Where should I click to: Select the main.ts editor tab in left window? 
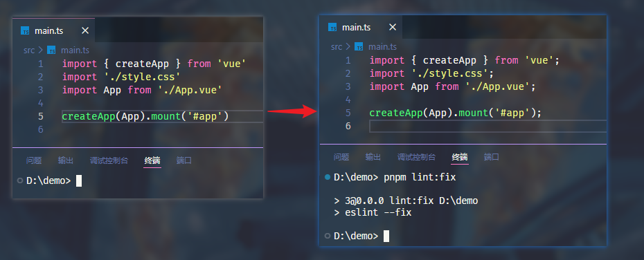[54, 30]
